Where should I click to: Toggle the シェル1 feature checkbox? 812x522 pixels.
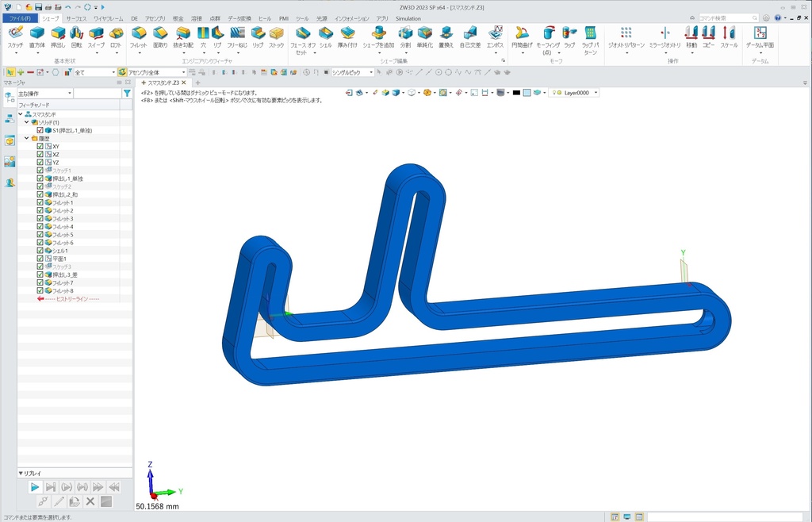tap(40, 251)
